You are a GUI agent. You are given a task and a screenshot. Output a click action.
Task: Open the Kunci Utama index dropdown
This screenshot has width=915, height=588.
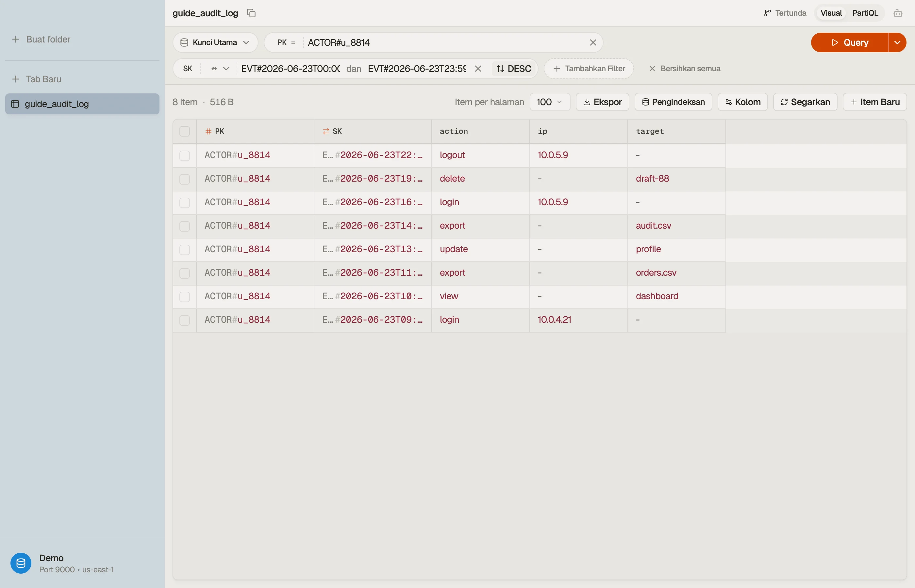[215, 42]
